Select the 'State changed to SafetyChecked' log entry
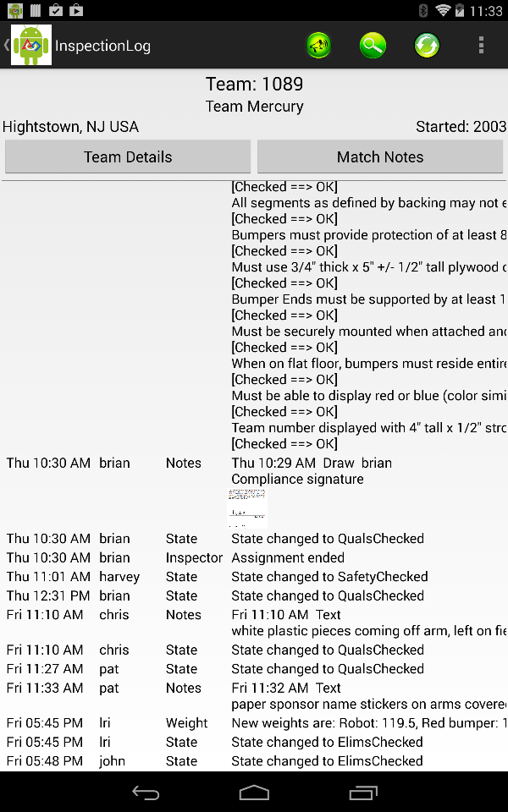 coord(329,577)
